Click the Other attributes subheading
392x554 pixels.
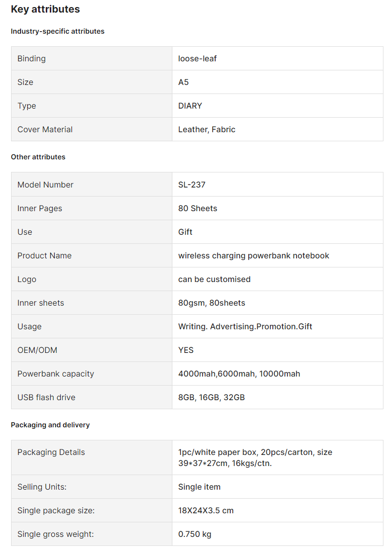(38, 157)
